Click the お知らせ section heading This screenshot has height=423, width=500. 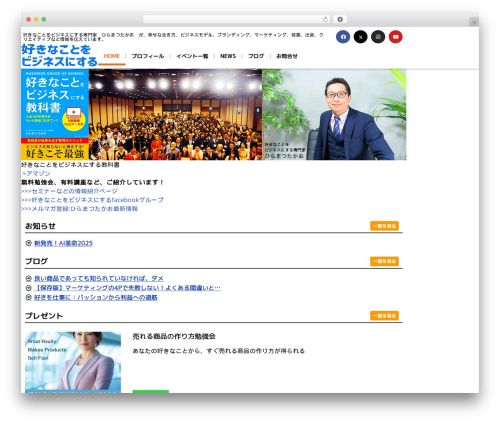click(40, 226)
